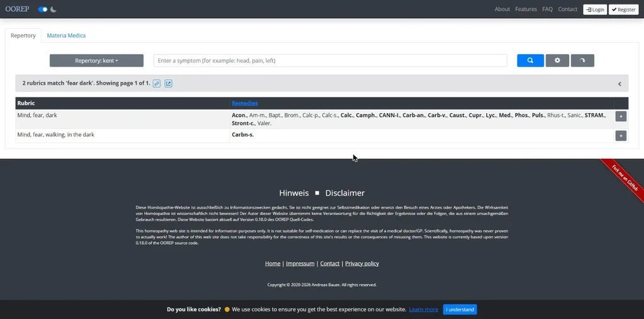Click the Carbn-s. remedy
The width and height of the screenshot is (644, 319).
(x=243, y=134)
